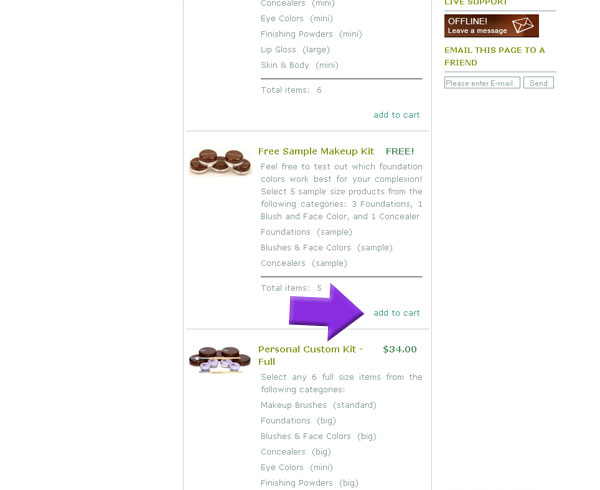The height and width of the screenshot is (490, 600).
Task: Open the Personal Custom Kit - Full title
Action: 310,355
